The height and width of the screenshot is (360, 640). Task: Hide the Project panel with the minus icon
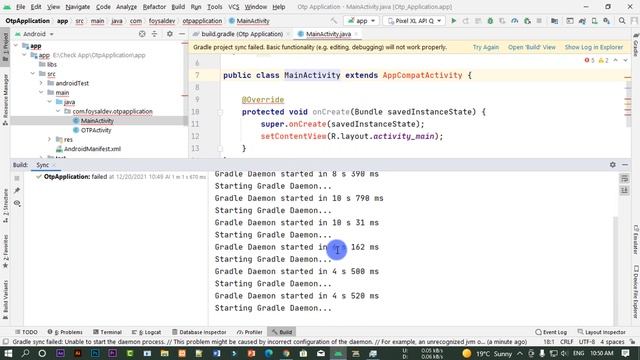182,34
